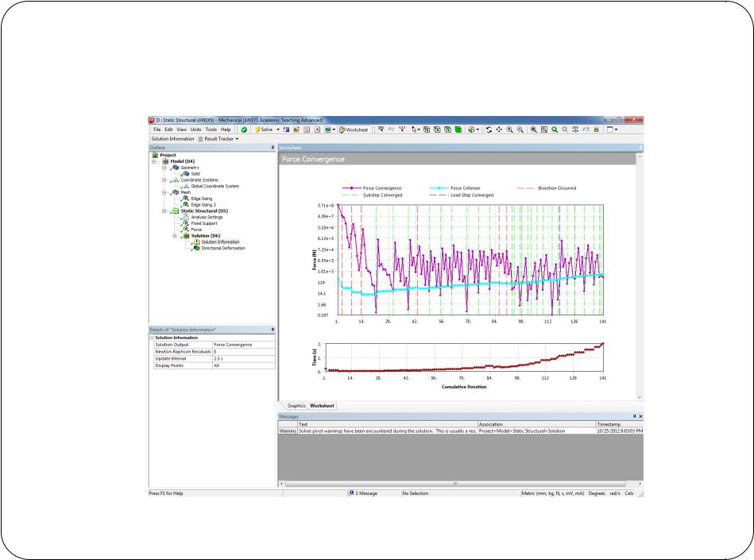Click the Solve lightning bolt button
754x560 pixels.
[264, 129]
